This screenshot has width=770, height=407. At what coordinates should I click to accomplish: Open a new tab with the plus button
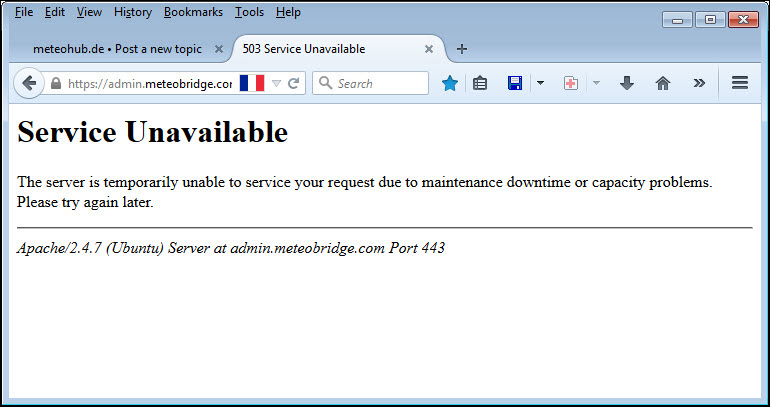click(x=461, y=49)
